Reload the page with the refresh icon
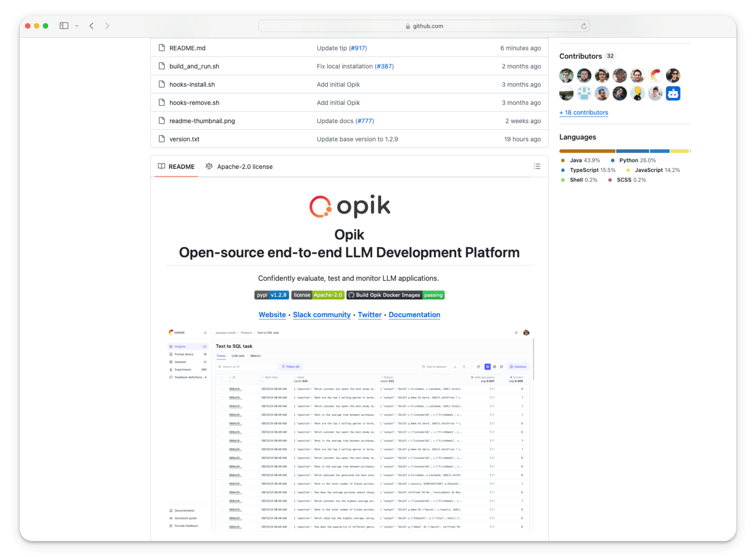Screen dimensions: 756x557 584,26
